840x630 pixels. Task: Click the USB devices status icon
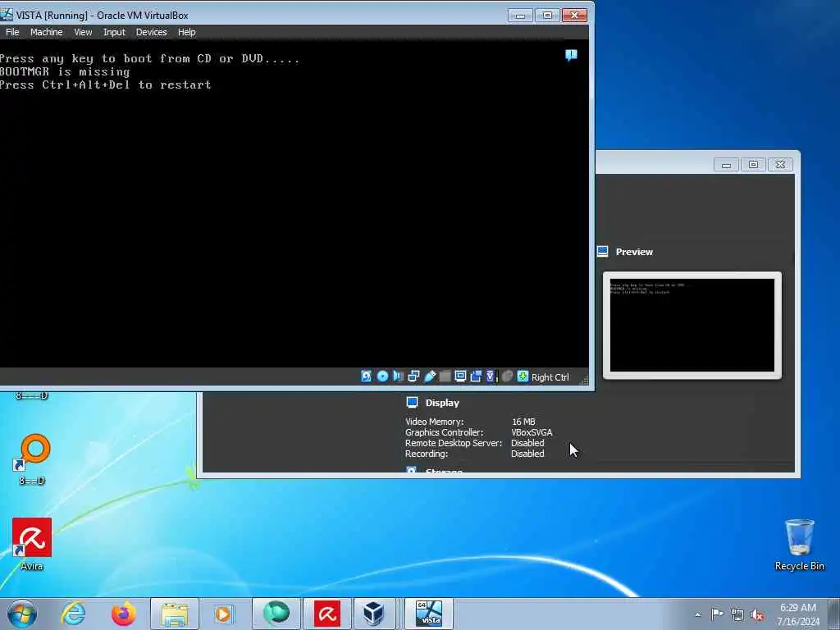[430, 377]
